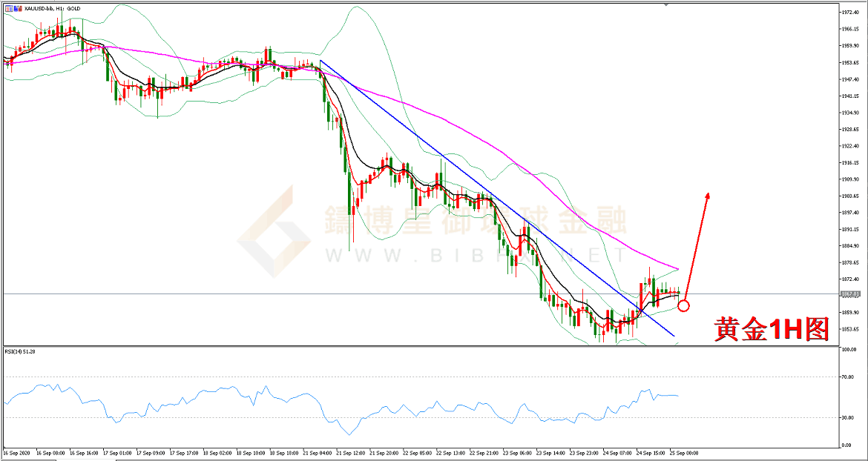This screenshot has height=461, width=868.
Task: Click the 25 Sep 00:00 time label
Action: 685,452
